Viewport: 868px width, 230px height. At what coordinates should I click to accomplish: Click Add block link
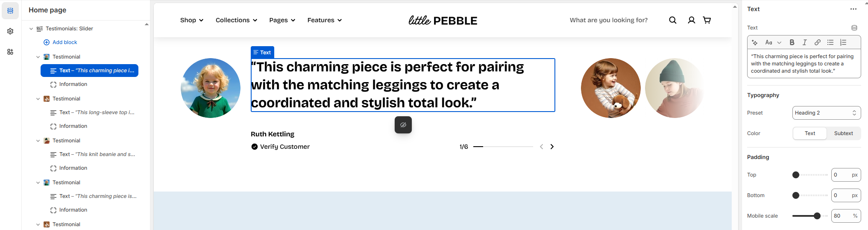coord(65,42)
